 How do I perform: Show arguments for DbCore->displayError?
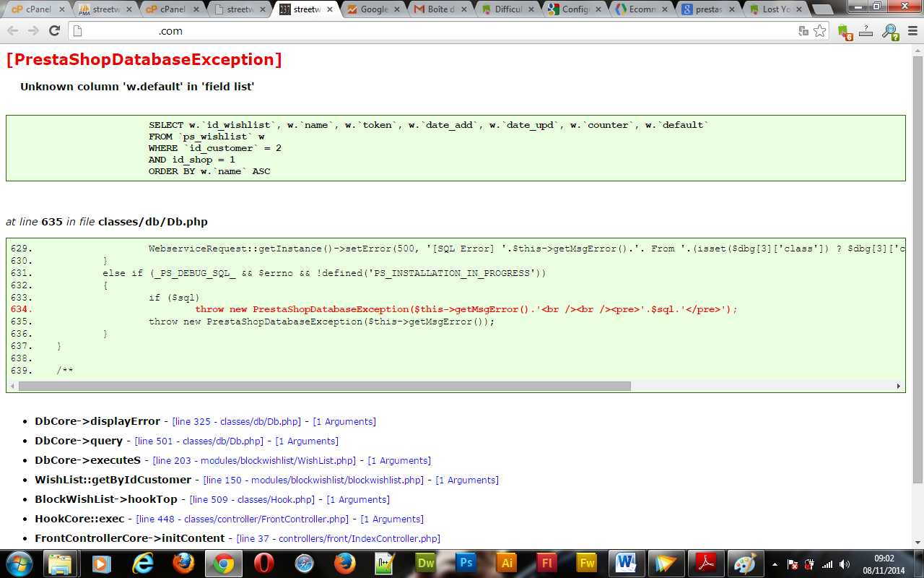[x=344, y=421]
